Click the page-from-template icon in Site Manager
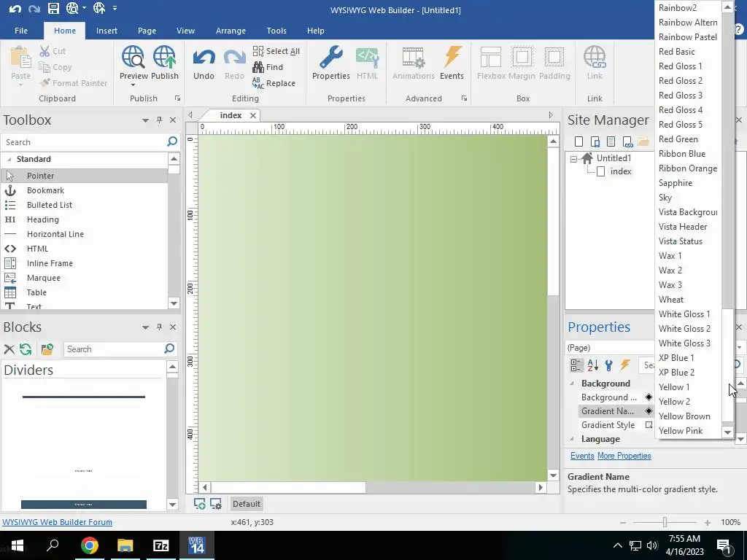The image size is (747, 560). pos(611,141)
